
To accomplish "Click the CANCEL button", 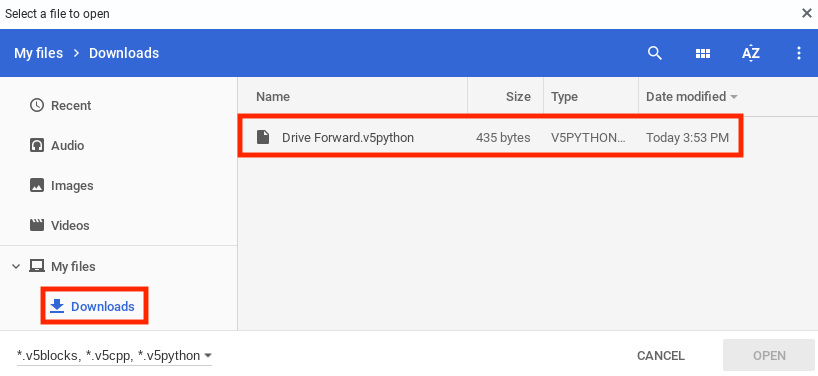I will [660, 356].
